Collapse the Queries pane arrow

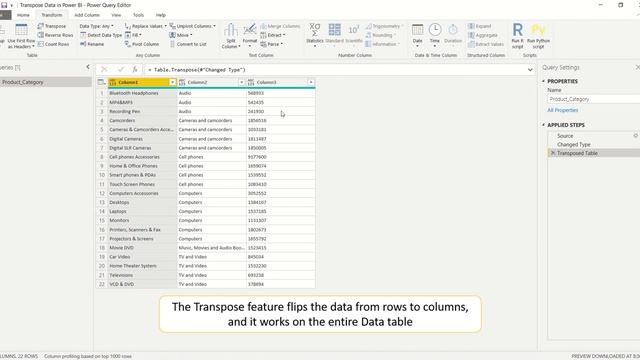(x=88, y=67)
